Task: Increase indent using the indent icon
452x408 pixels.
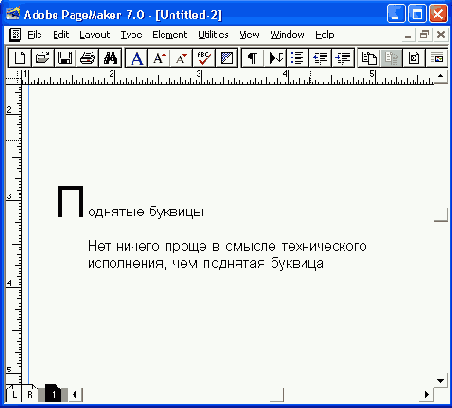Action: point(343,58)
